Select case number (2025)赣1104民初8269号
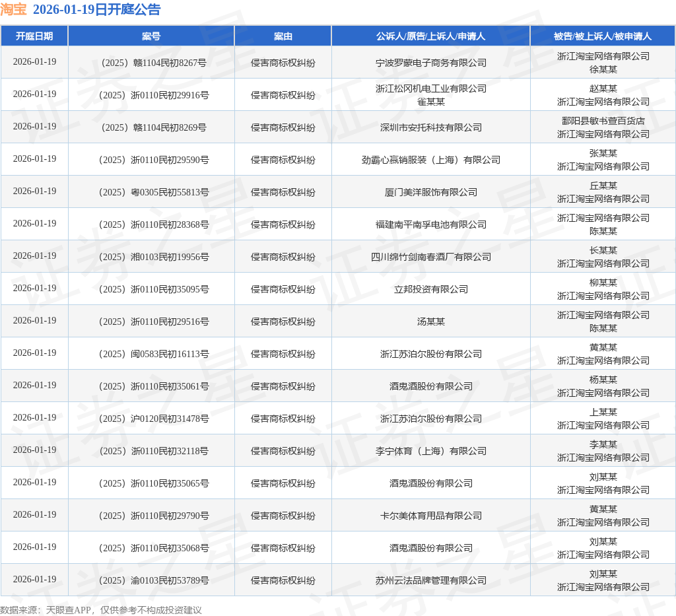 [x=154, y=127]
